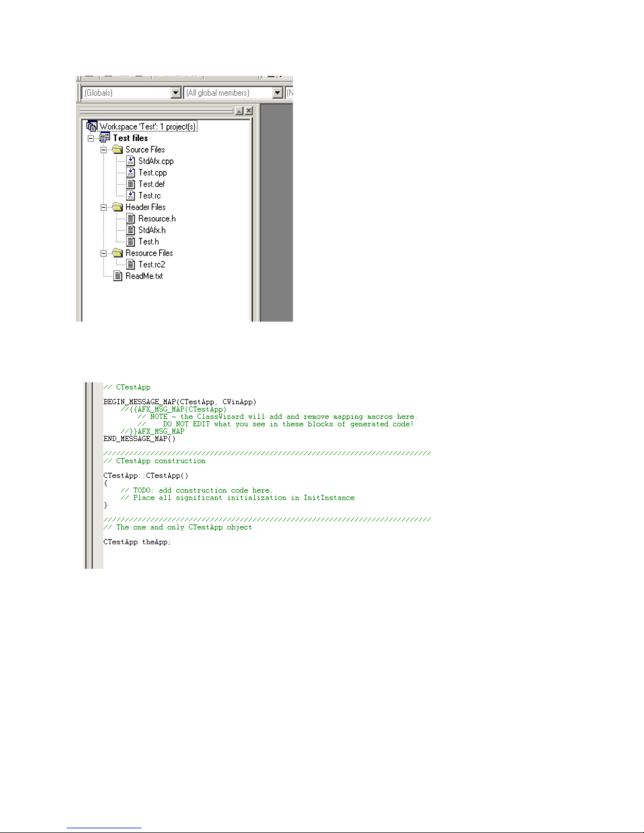Close the workspace panel with X button

point(249,111)
